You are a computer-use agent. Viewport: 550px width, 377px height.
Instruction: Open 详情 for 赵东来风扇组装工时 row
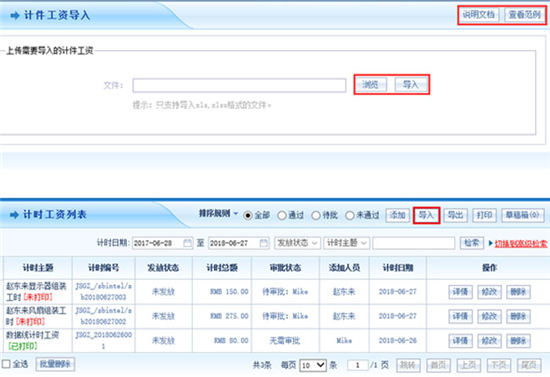pos(461,316)
